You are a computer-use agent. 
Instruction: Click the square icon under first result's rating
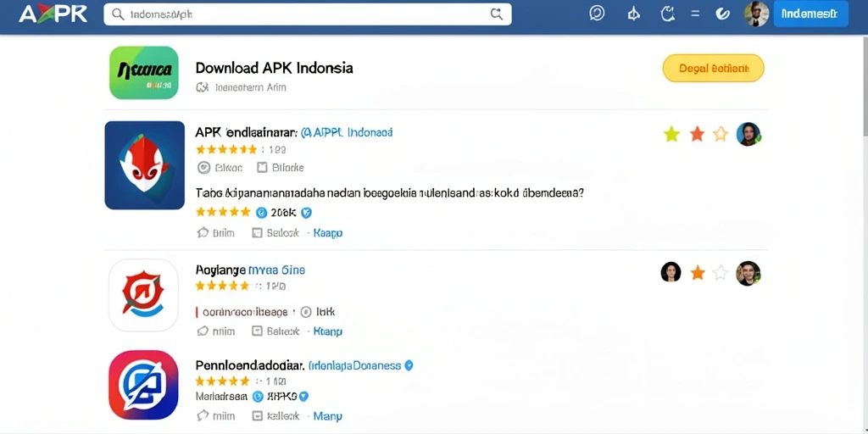click(x=263, y=167)
